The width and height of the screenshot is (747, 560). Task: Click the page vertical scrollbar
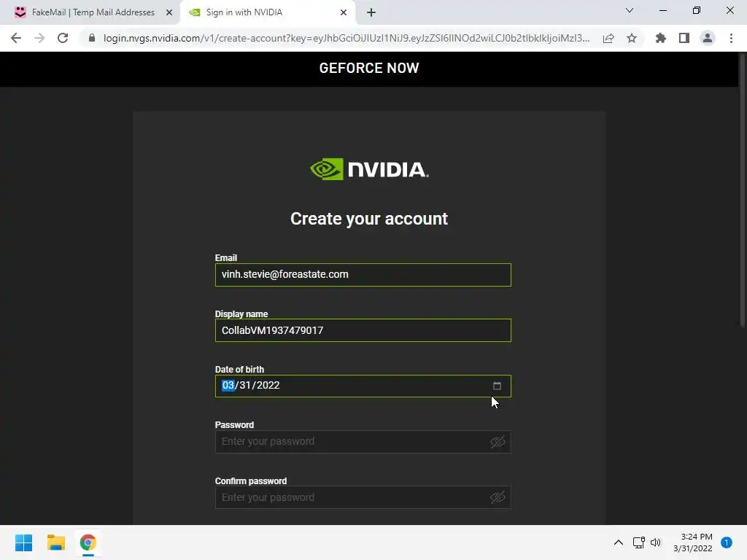[x=742, y=190]
